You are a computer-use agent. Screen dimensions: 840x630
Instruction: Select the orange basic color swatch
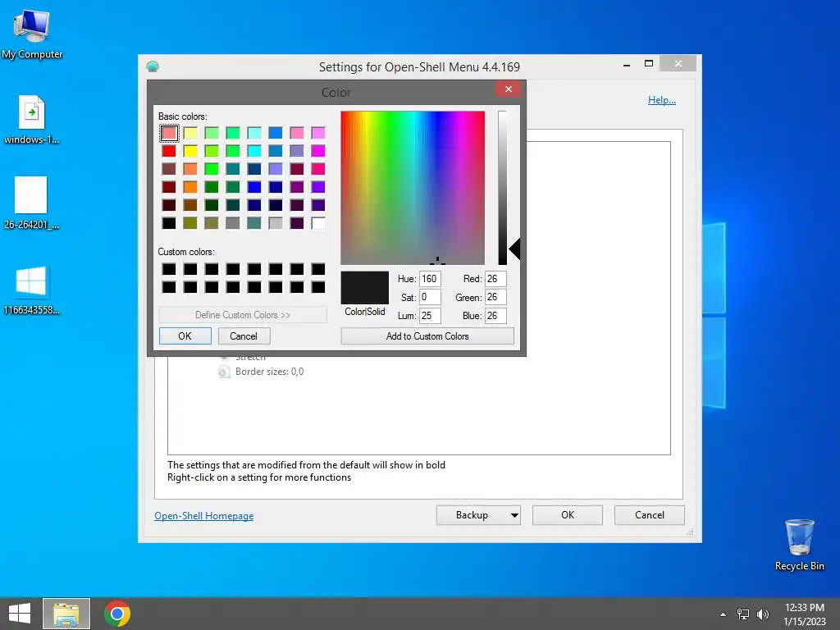[190, 187]
